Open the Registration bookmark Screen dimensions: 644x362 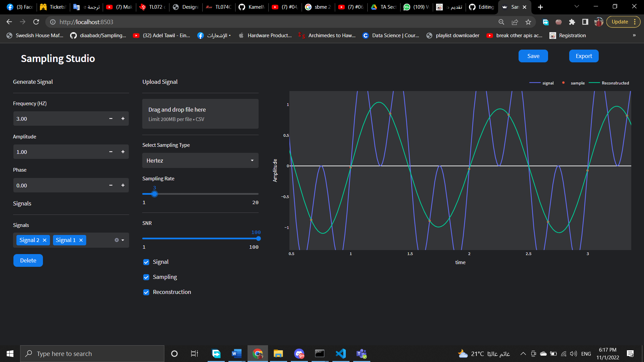click(x=568, y=35)
